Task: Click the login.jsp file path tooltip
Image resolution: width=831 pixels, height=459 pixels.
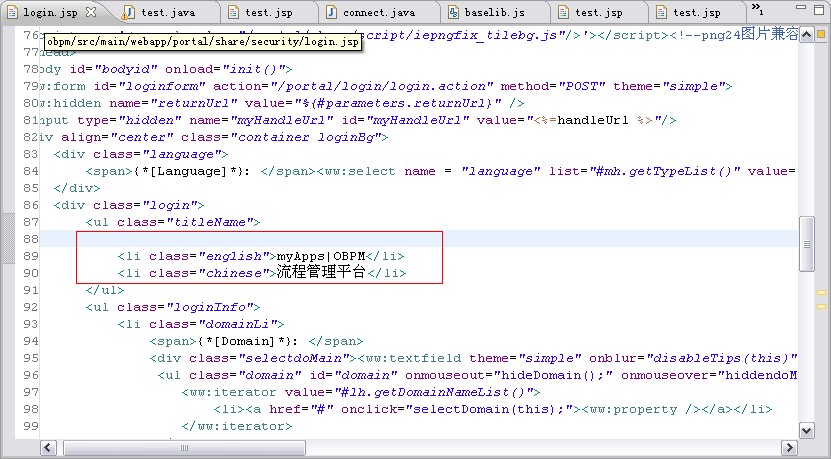Action: point(202,41)
